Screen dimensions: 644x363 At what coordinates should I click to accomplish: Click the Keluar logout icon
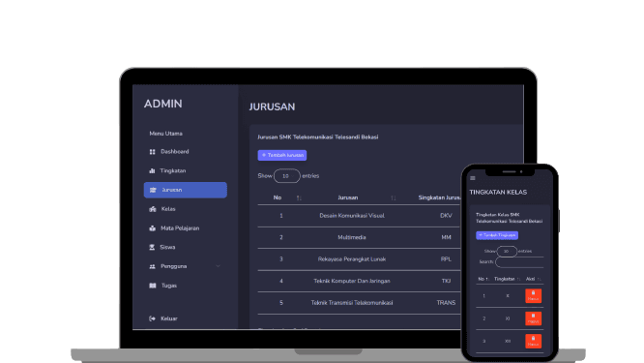(153, 318)
